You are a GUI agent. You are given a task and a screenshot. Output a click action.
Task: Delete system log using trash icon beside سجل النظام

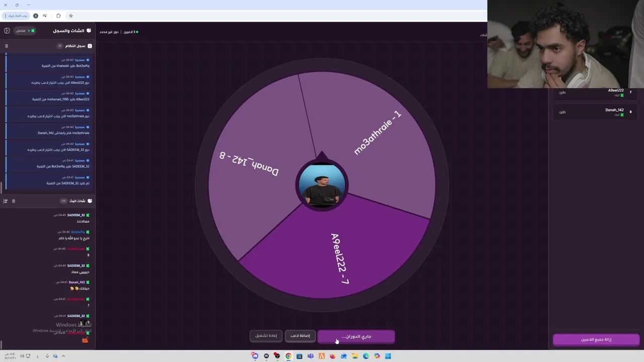[x=7, y=46]
